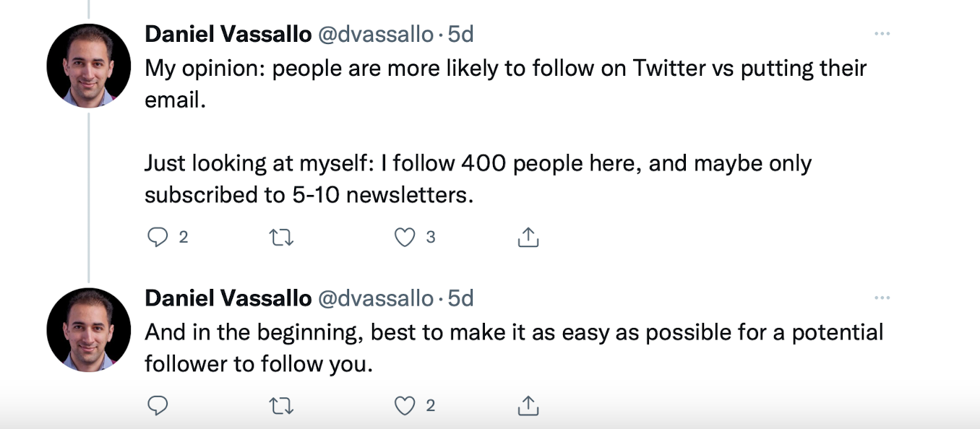Screen dimensions: 980x429
Task: Reply to the first tweet about email
Action: [x=158, y=238]
